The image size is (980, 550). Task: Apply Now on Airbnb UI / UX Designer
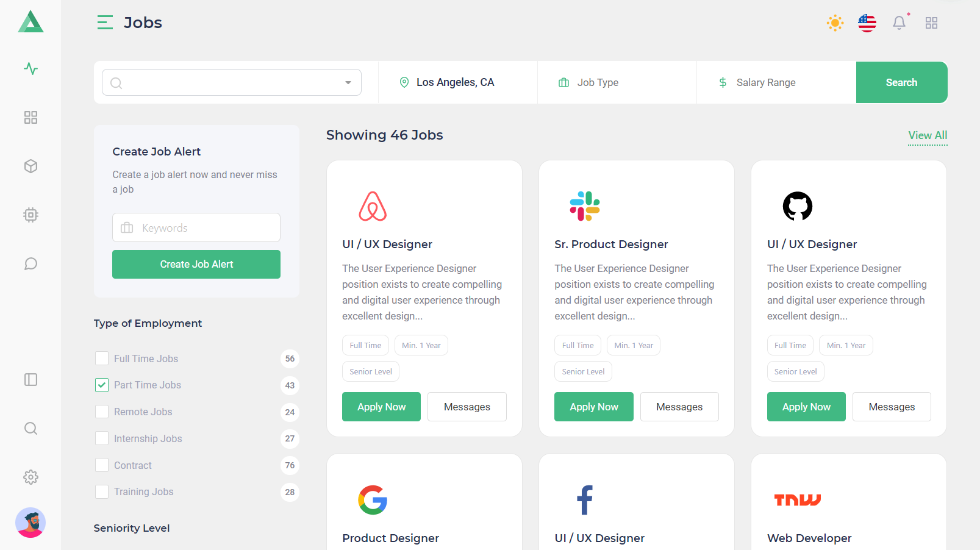[381, 407]
